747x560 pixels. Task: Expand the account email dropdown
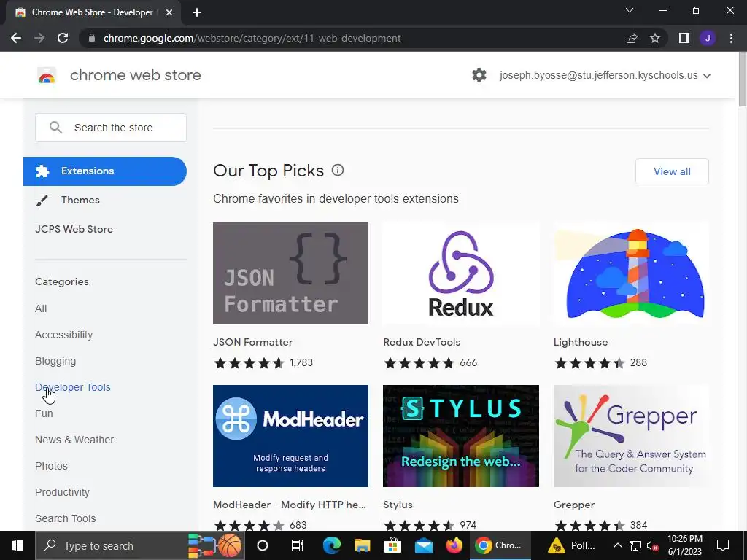pyautogui.click(x=707, y=76)
